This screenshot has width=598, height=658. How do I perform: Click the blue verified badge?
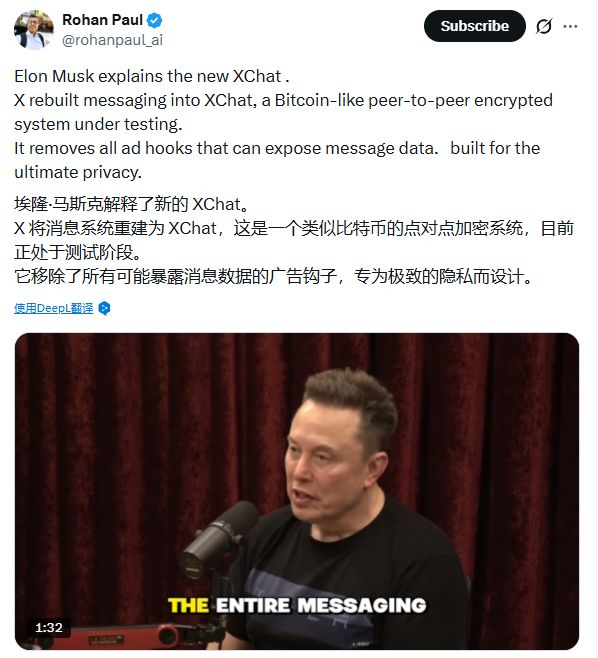pyautogui.click(x=154, y=20)
